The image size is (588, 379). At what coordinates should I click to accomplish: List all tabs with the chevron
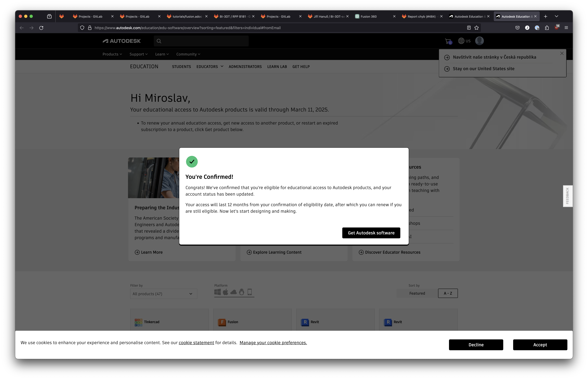coord(557,17)
